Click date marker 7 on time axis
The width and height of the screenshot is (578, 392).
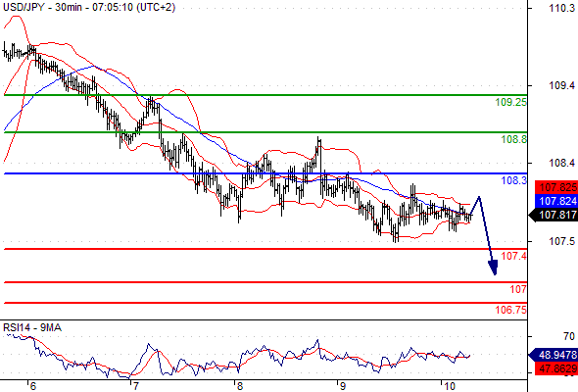(136, 386)
